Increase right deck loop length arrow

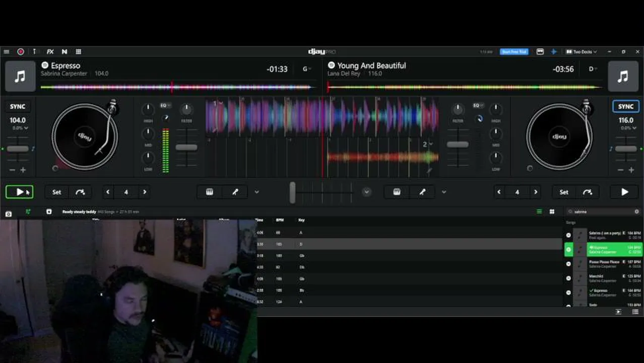(x=536, y=192)
